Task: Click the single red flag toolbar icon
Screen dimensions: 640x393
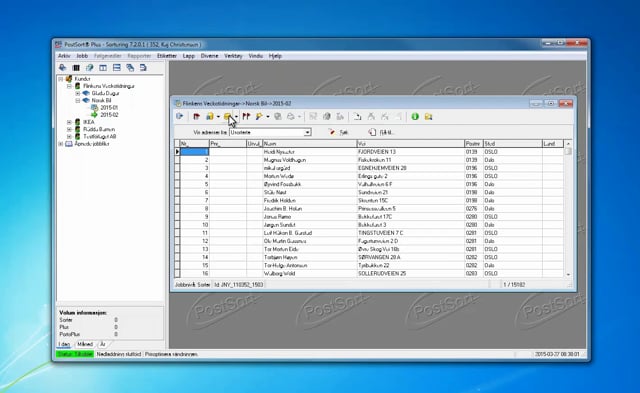Action: [x=196, y=117]
